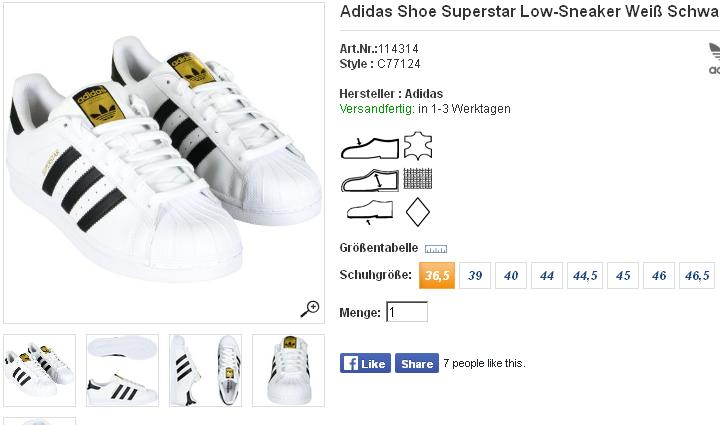Open the size chart ruler icon
This screenshot has height=425, width=720.
pos(436,249)
